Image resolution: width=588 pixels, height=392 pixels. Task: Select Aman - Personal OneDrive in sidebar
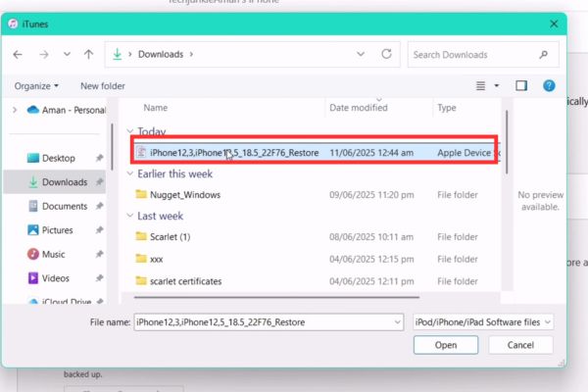(67, 110)
